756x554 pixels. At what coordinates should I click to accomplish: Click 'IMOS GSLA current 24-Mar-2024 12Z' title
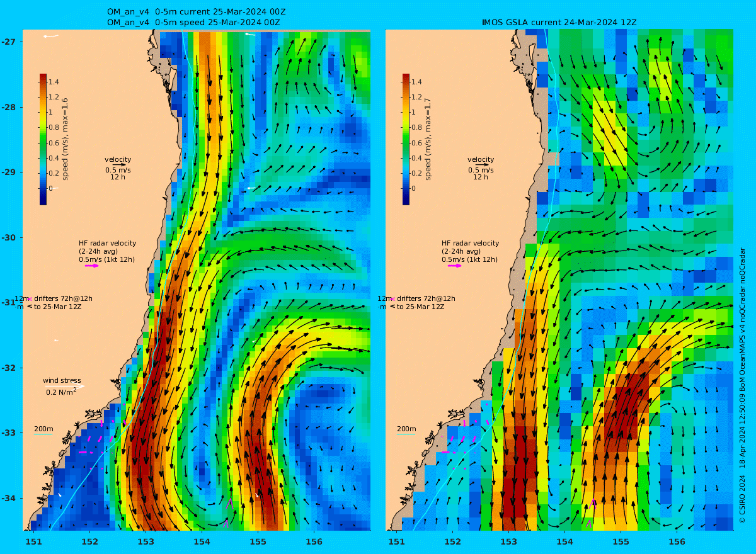coord(559,22)
